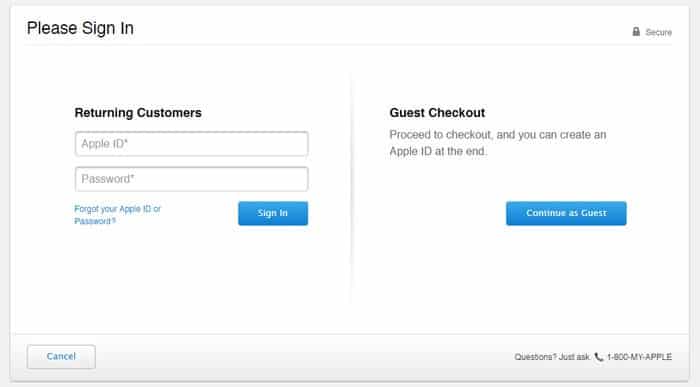Click into the Apple ID field
Image resolution: width=700 pixels, height=387 pixels.
tap(192, 144)
